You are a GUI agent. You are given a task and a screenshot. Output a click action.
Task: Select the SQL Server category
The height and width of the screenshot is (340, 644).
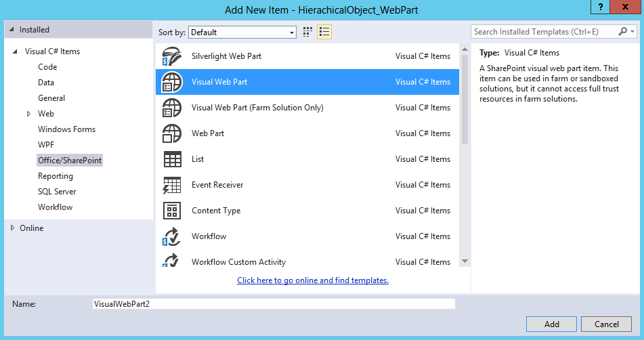[x=57, y=192]
